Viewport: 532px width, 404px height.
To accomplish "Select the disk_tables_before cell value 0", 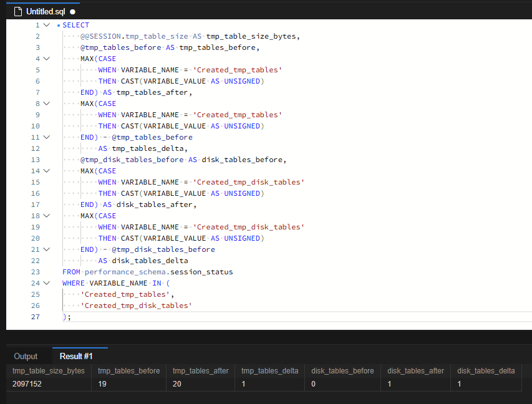I will click(342, 384).
